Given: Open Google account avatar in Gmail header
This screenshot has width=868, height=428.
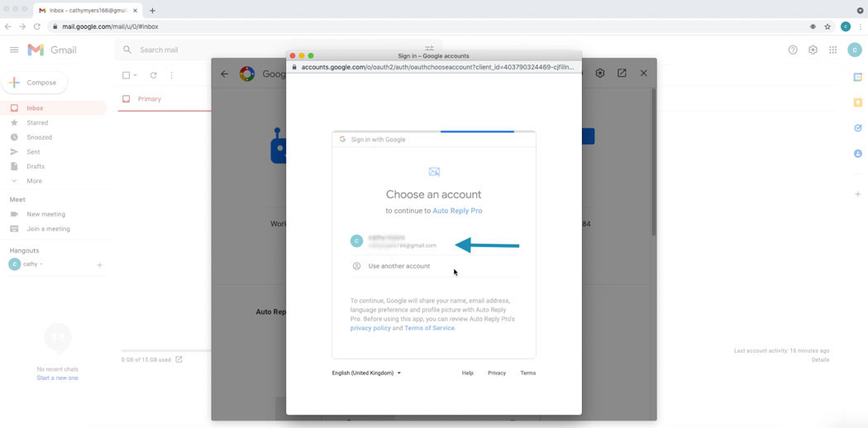Looking at the screenshot, I should point(855,50).
